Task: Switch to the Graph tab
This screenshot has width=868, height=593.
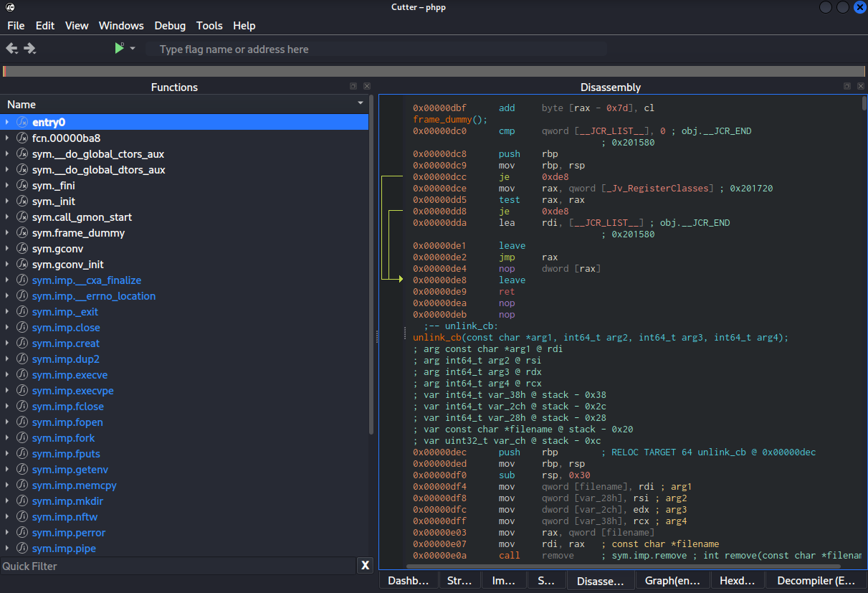Action: tap(674, 581)
